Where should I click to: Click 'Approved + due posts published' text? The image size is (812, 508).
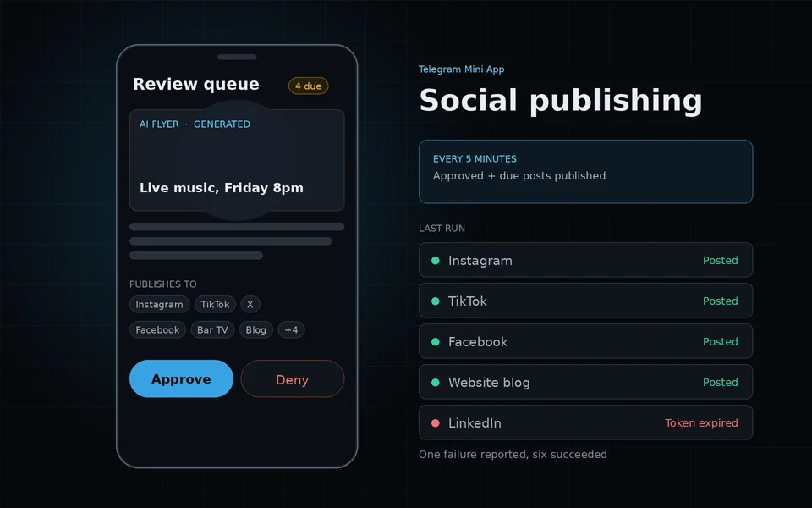pos(519,176)
